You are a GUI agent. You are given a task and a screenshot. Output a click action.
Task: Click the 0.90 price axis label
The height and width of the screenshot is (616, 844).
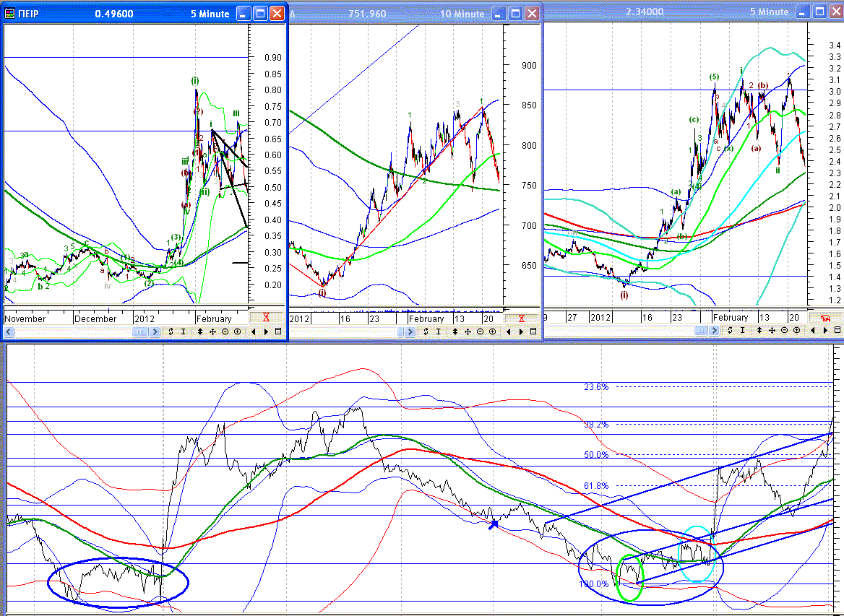(x=273, y=58)
